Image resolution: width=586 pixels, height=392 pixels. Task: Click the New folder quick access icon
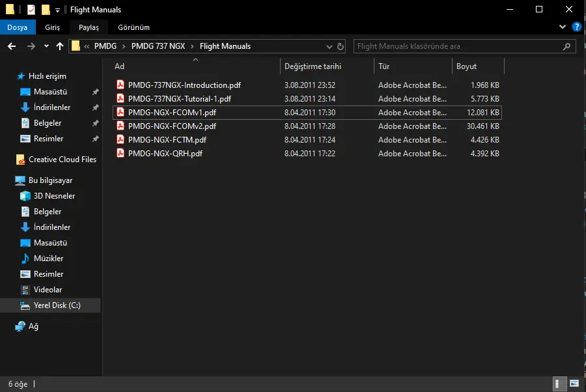tap(46, 9)
